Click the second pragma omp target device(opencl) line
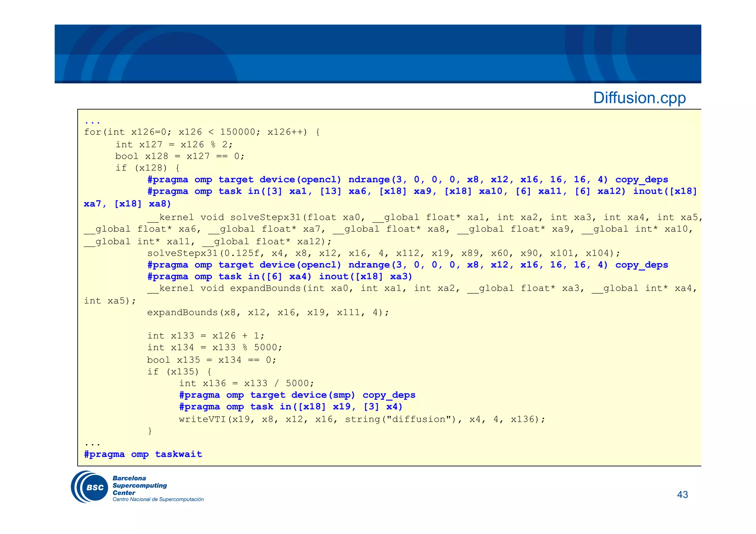756x534 pixels. [x=408, y=265]
